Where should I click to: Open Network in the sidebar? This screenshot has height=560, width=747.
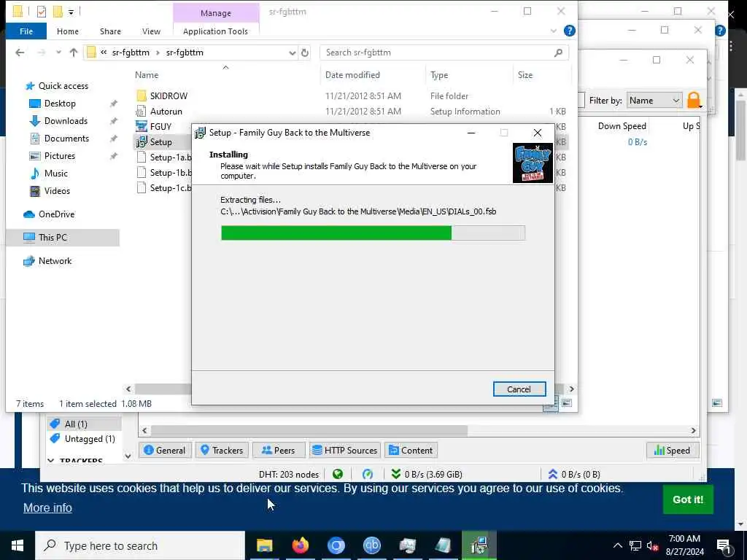click(55, 261)
